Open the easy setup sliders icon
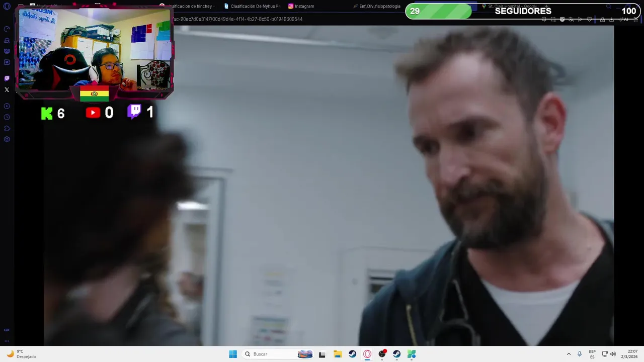Viewport: 644px width, 362px height. (635, 19)
